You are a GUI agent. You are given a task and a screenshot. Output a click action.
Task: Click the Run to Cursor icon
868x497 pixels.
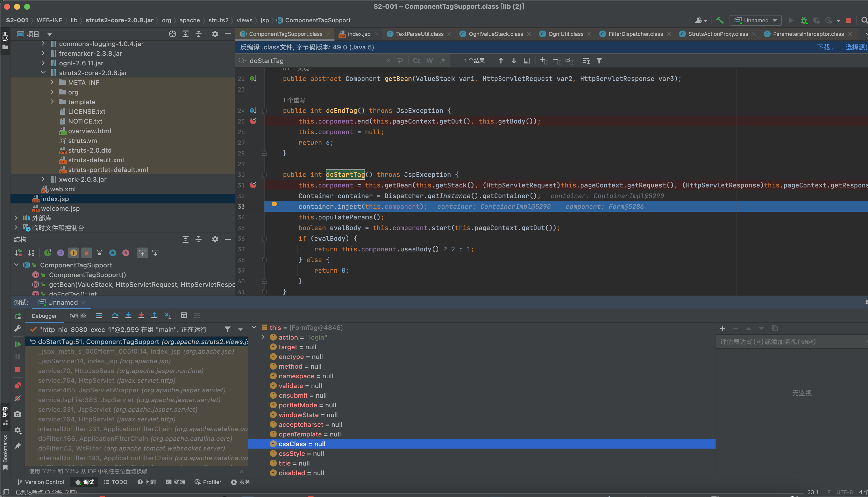tap(168, 315)
